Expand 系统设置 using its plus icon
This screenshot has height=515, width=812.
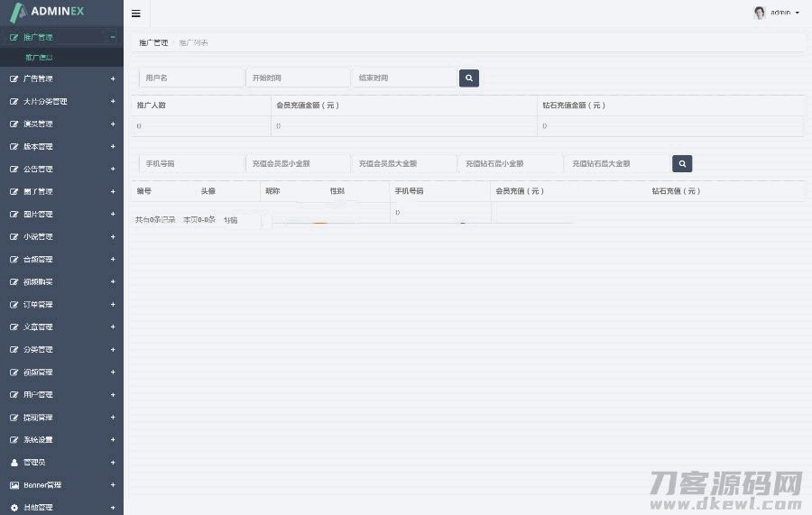point(113,440)
